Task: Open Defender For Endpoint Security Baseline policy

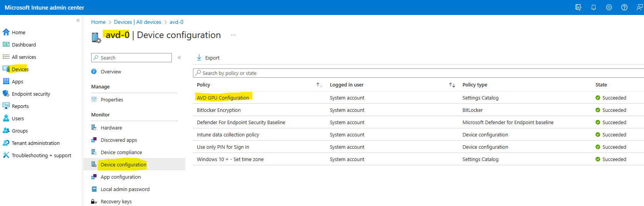Action: (x=241, y=123)
